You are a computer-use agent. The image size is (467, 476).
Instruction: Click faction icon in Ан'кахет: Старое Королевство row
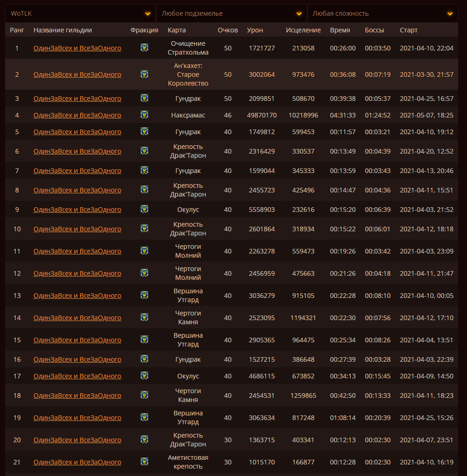tap(144, 74)
